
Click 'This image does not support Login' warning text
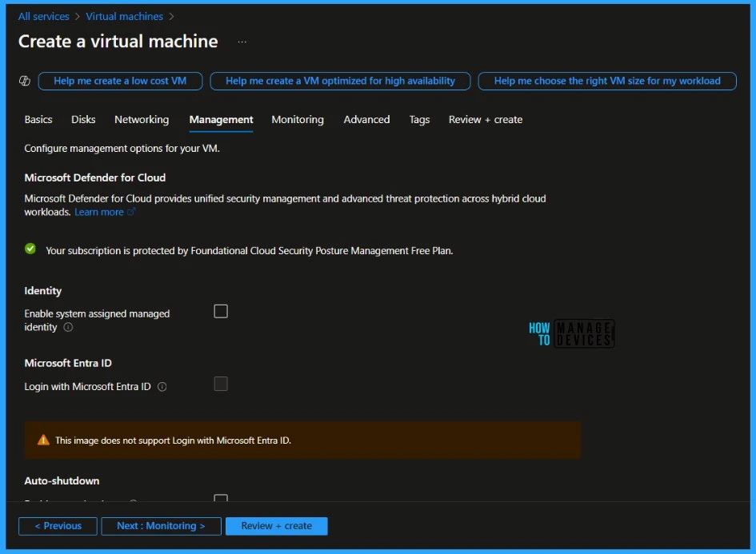click(173, 440)
